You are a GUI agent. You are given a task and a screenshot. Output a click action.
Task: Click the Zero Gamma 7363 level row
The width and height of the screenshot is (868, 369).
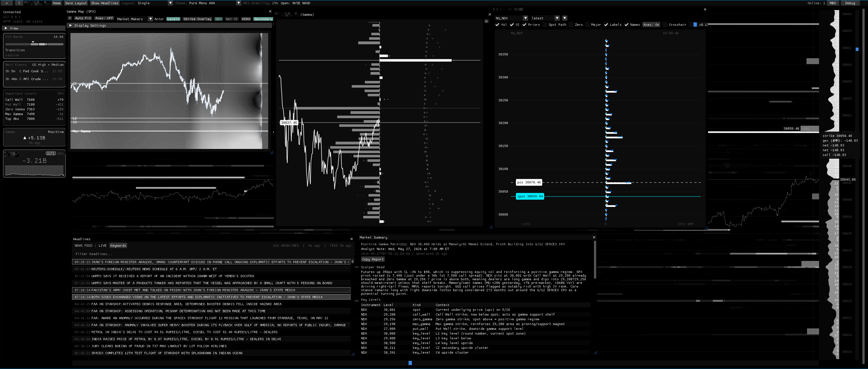click(x=34, y=109)
